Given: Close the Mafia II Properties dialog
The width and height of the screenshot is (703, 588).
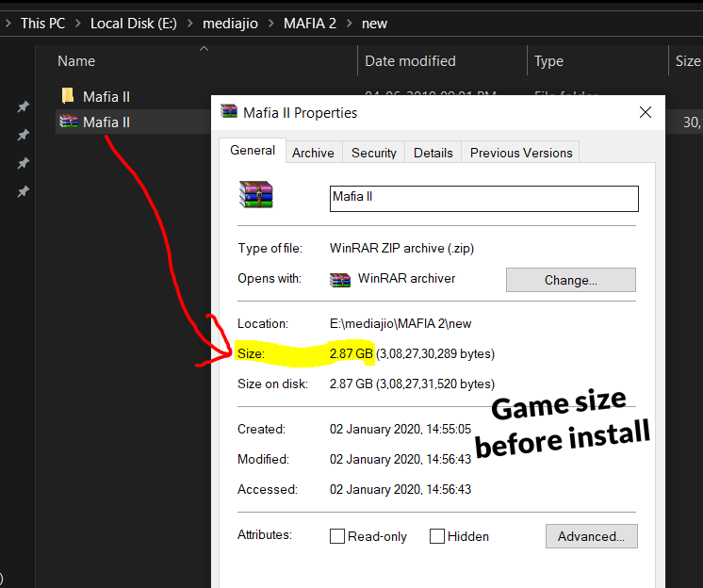Looking at the screenshot, I should [x=646, y=112].
